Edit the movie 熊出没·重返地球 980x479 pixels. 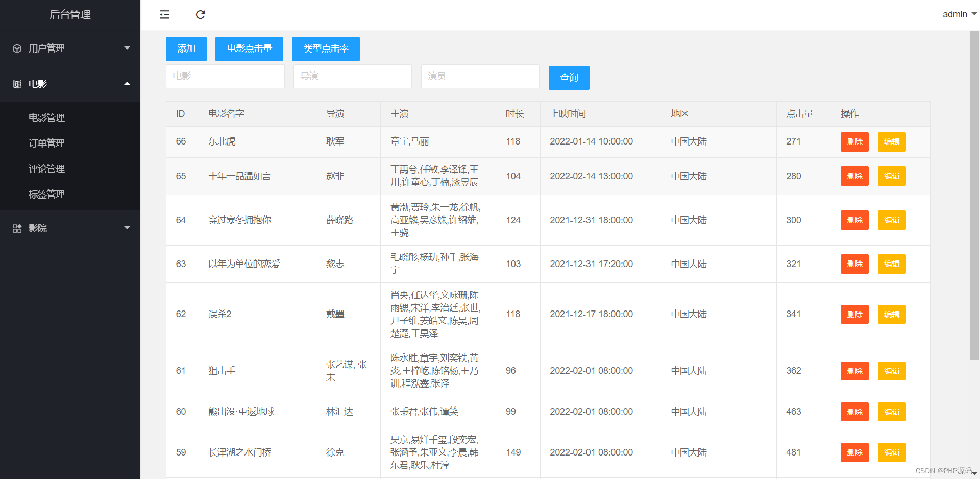(x=892, y=412)
